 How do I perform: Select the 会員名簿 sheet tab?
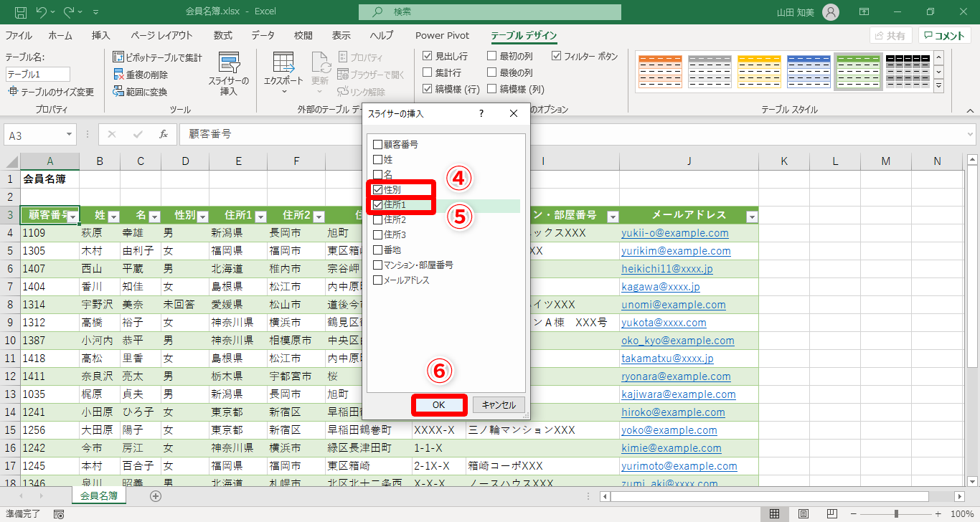pos(99,495)
